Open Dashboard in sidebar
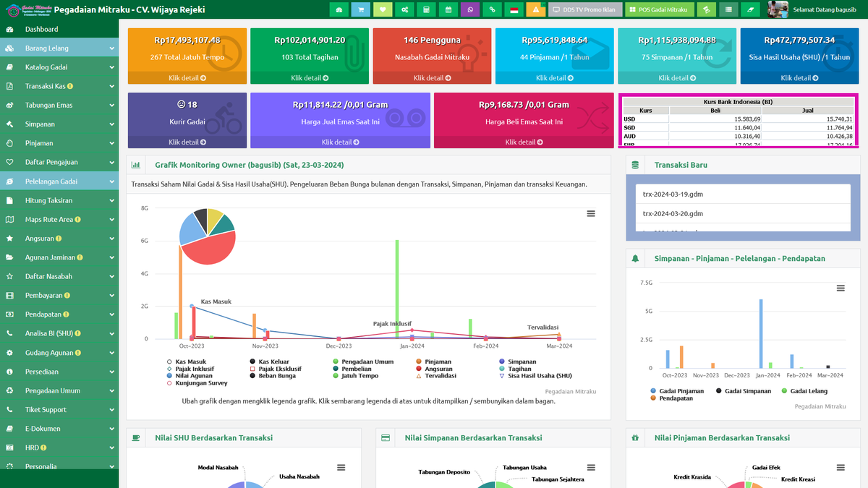 pos(59,29)
